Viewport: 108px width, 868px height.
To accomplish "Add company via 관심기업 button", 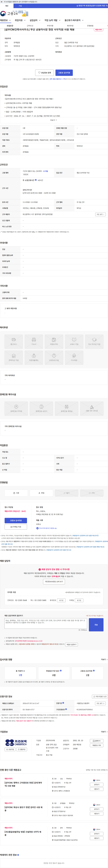I will pyautogui.click(x=10, y=749).
